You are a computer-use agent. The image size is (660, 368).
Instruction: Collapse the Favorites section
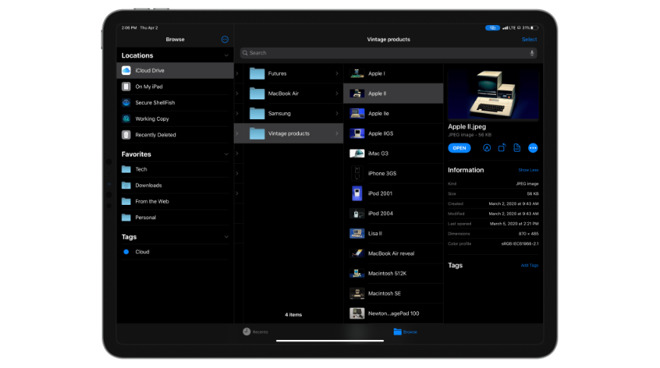(x=226, y=154)
